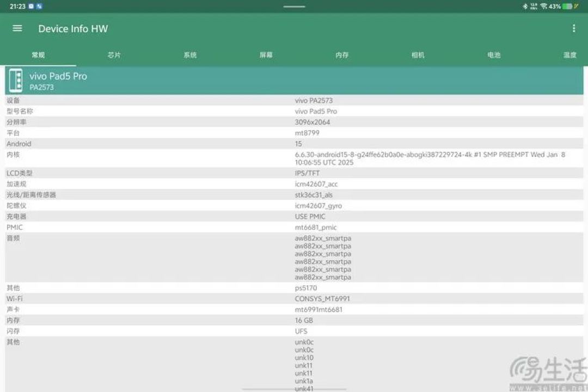Tap the Wi-Fi icon in status bar

coord(544,7)
